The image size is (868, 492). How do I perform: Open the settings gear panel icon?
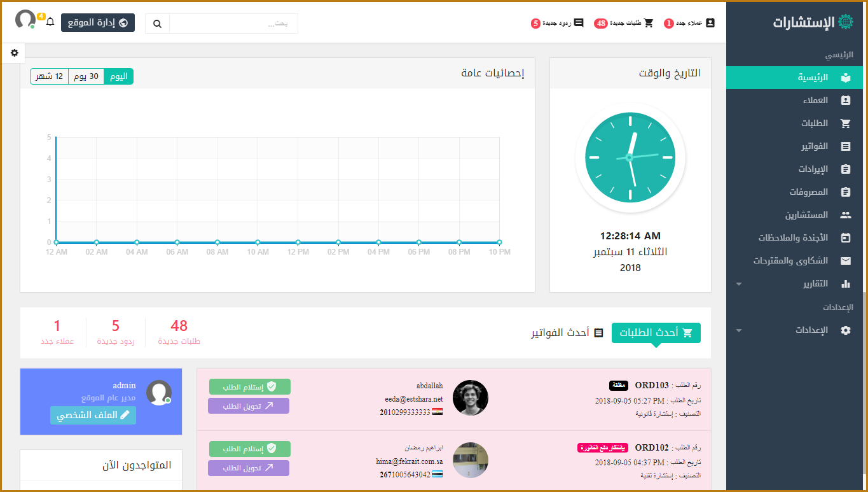15,53
